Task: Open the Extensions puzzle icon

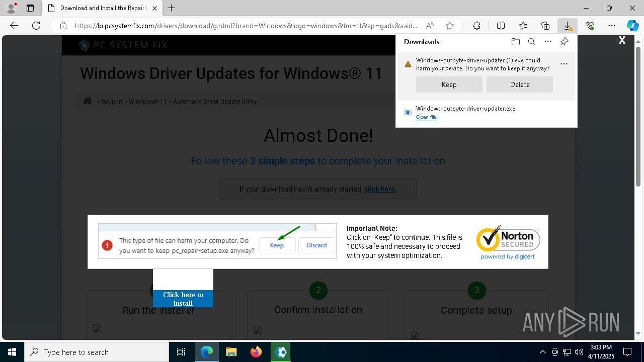Action: click(x=476, y=26)
